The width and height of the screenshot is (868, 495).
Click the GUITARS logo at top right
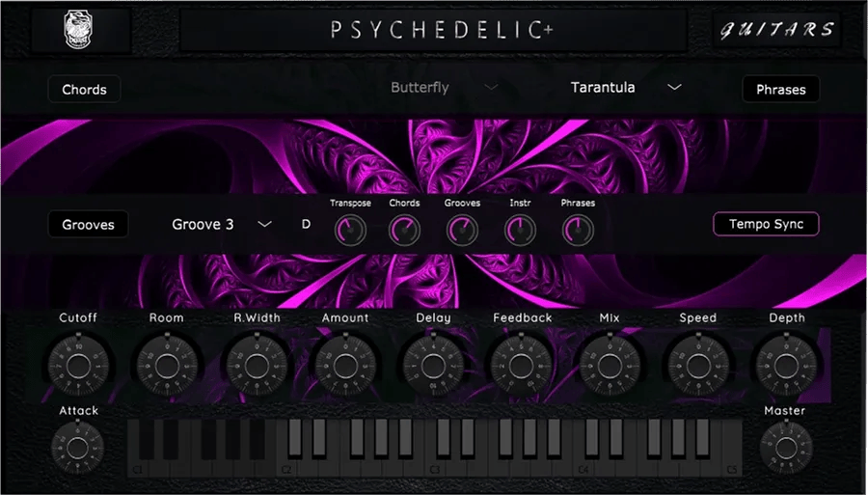776,29
